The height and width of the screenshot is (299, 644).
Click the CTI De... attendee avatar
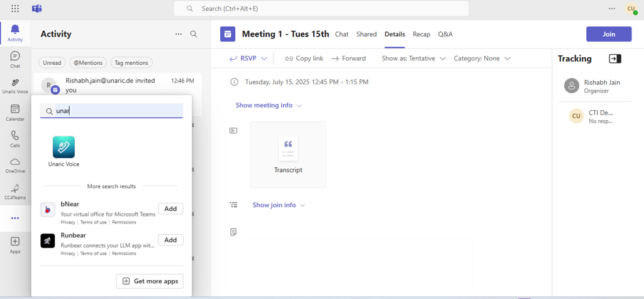point(576,116)
